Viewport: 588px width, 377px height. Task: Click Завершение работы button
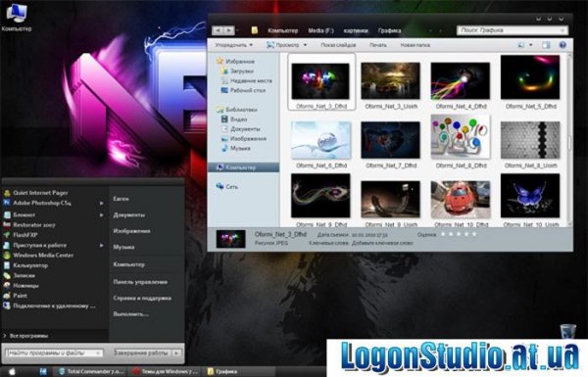(x=141, y=353)
